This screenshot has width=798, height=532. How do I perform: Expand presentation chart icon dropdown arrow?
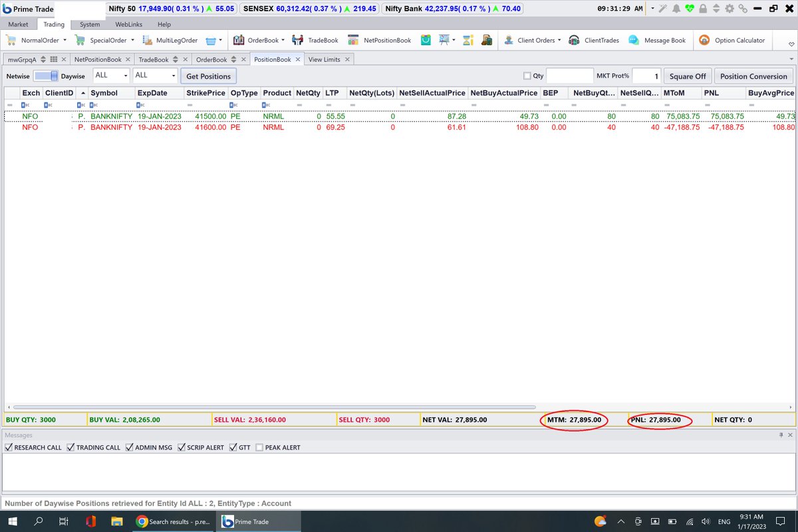[454, 41]
